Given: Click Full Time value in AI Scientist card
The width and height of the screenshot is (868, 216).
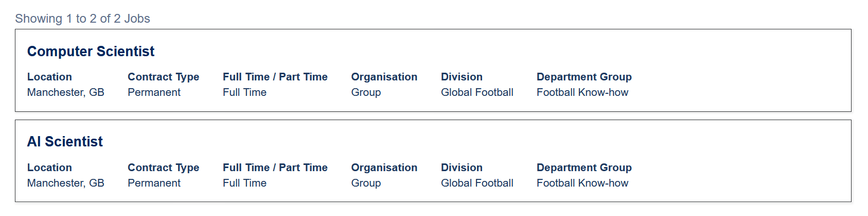Looking at the screenshot, I should (244, 183).
